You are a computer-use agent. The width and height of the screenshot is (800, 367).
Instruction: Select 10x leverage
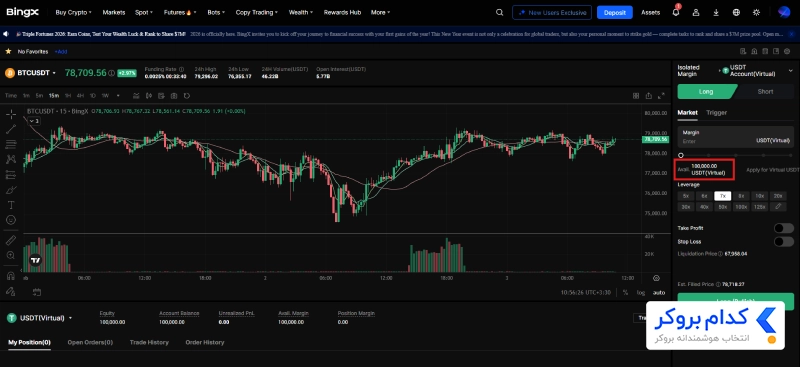[759, 196]
